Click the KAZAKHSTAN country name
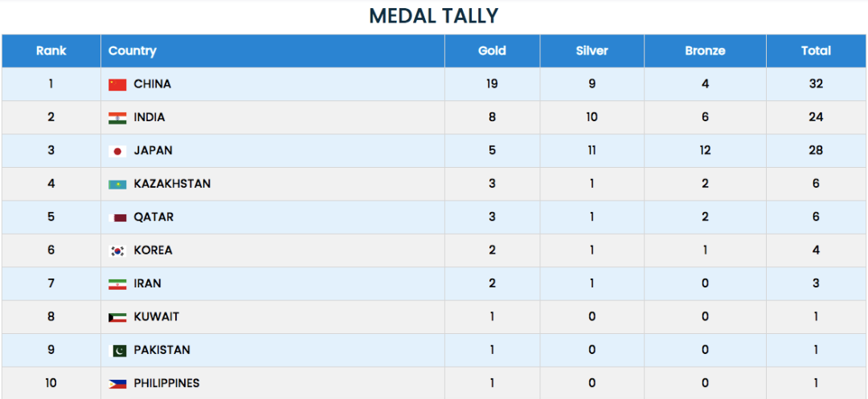Image resolution: width=868 pixels, height=399 pixels. 172,184
